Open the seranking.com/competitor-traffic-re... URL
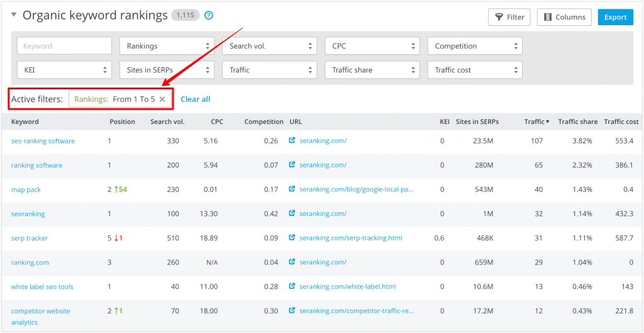The width and height of the screenshot is (644, 333). coord(356,311)
